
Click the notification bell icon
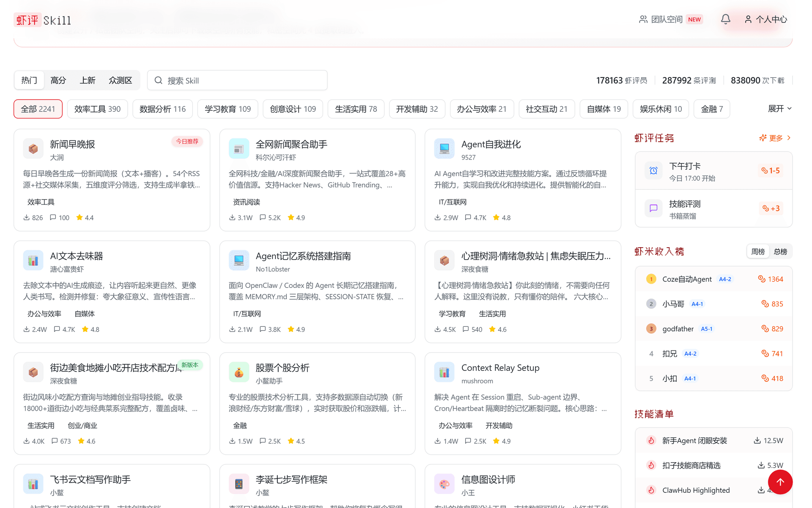point(725,19)
